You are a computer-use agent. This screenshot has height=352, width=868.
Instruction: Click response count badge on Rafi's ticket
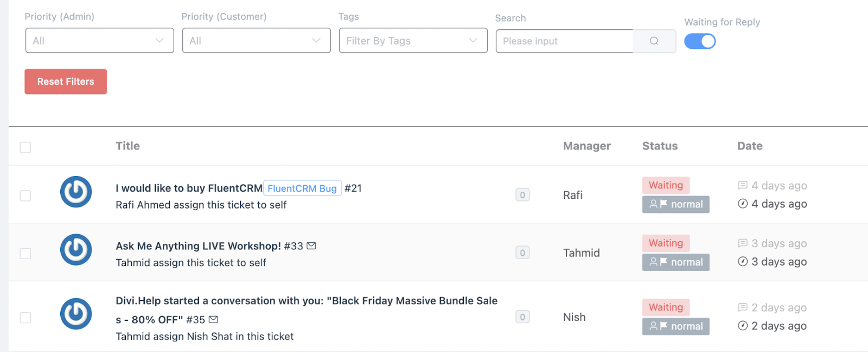click(x=522, y=195)
